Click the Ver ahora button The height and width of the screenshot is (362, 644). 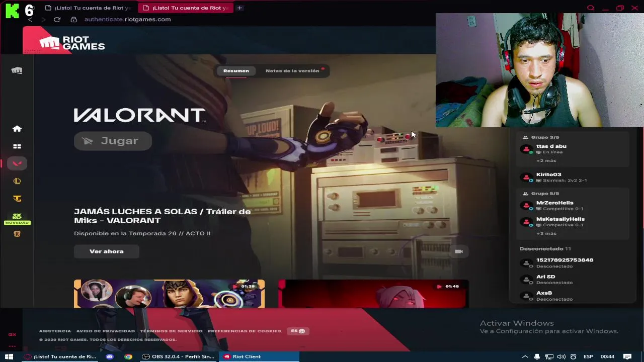point(107,251)
